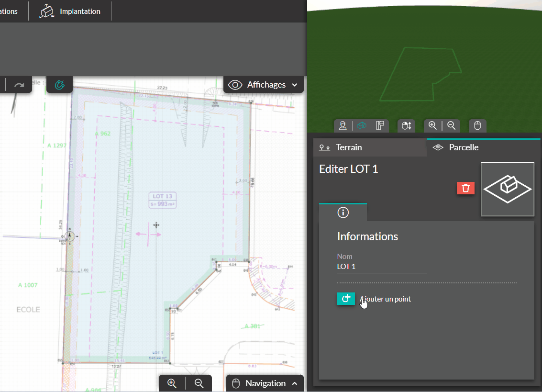This screenshot has height=392, width=542.
Task: Select the 3D perspective box view
Action: click(362, 126)
